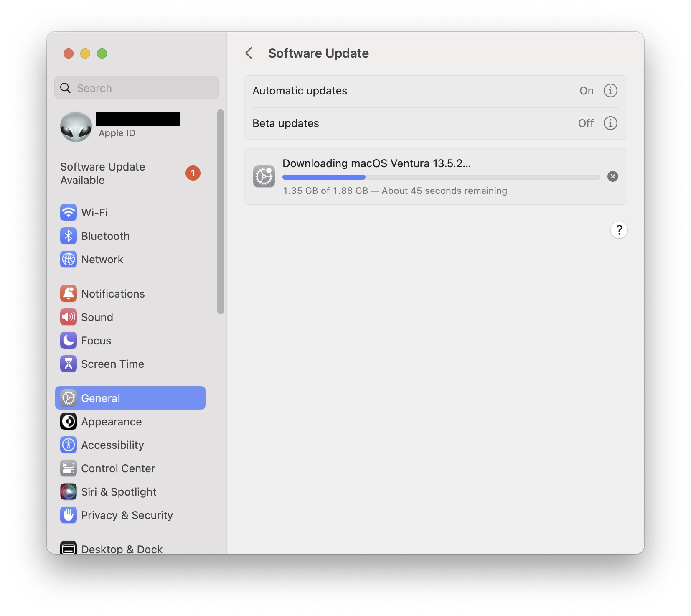Click the Control Center icon
Screen dimensions: 691x616
point(69,468)
